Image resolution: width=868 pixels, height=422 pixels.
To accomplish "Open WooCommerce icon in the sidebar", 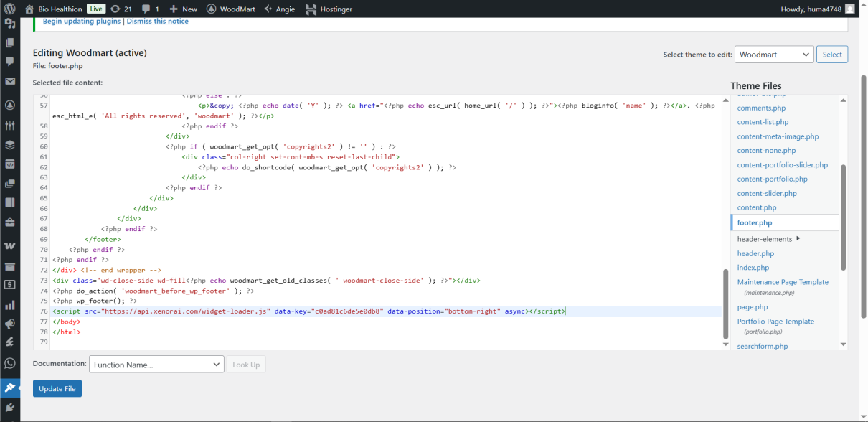I will coord(10,245).
